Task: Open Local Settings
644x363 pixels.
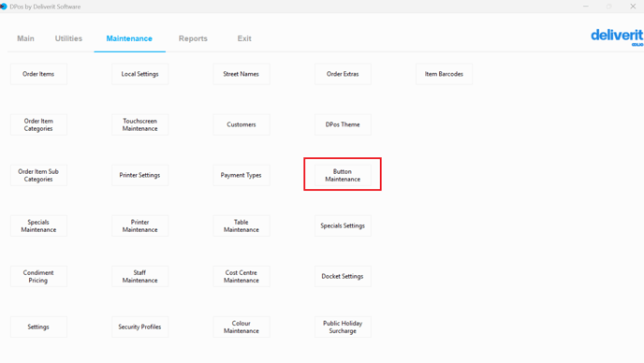Action: [x=140, y=74]
